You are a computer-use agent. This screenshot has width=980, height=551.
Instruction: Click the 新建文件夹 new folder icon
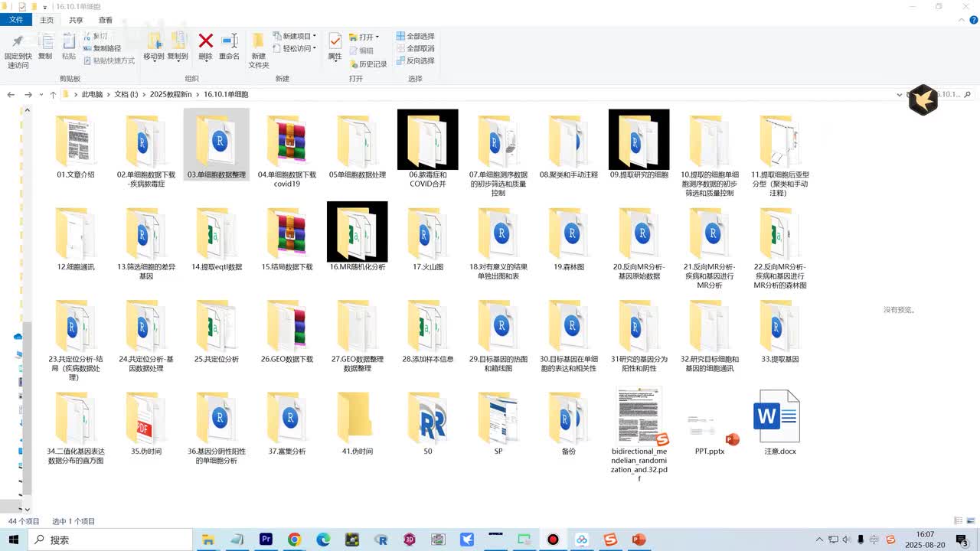click(259, 41)
